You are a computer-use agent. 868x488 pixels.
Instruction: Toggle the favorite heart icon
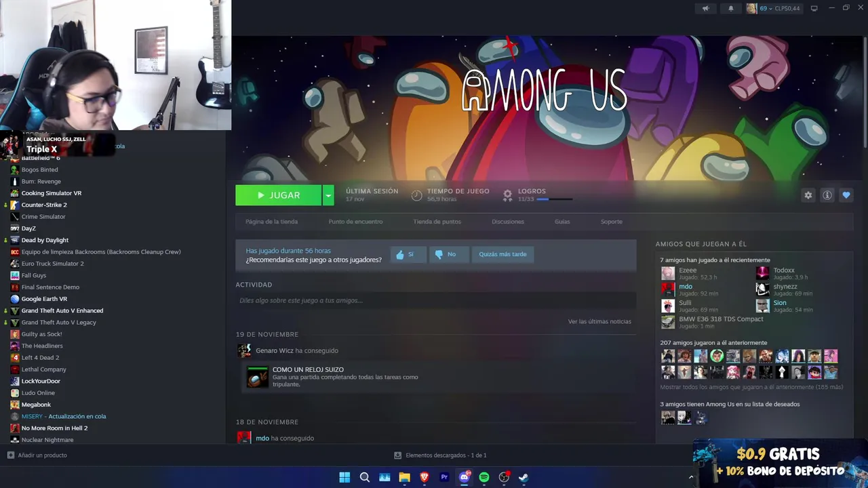[x=846, y=195]
